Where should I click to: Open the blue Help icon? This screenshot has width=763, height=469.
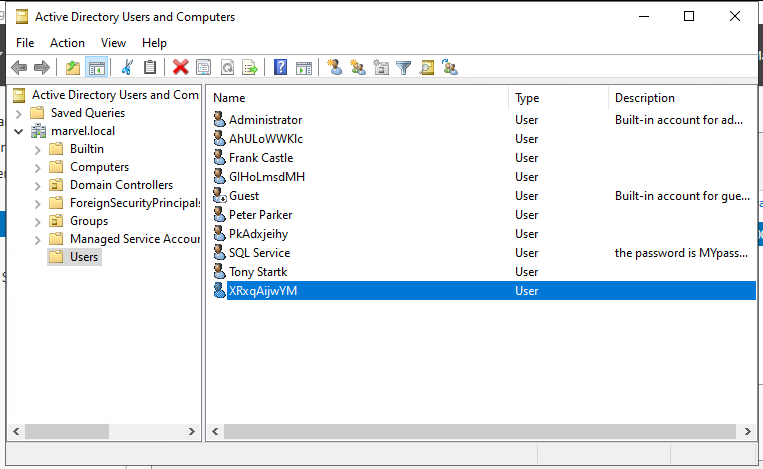[x=281, y=67]
